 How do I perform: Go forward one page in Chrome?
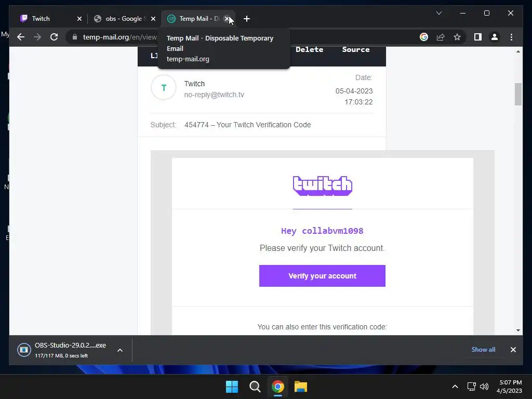tap(37, 37)
